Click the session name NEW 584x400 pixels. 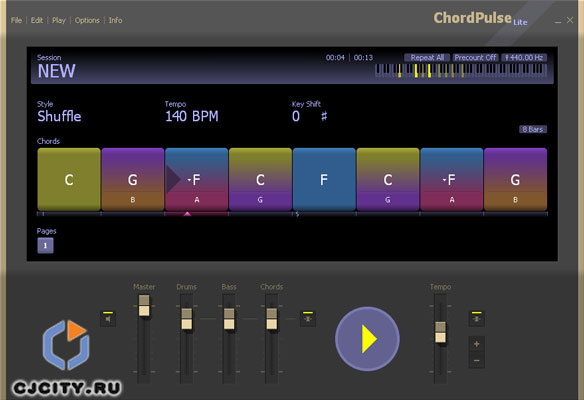click(x=56, y=71)
